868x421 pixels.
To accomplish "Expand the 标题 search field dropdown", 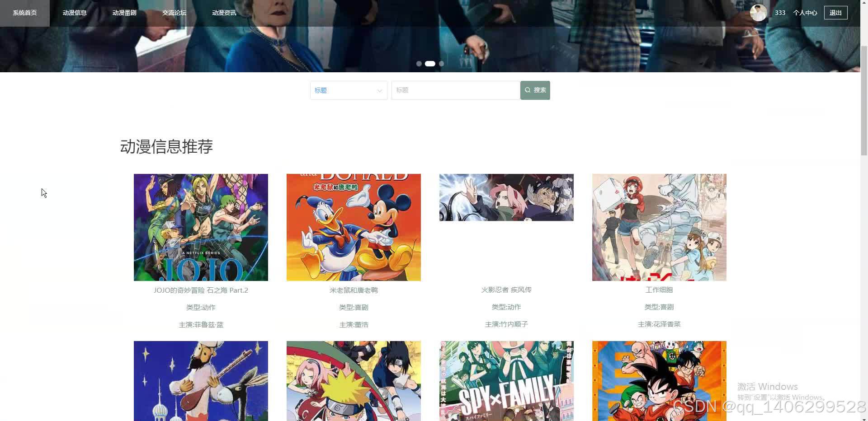I will [x=349, y=90].
